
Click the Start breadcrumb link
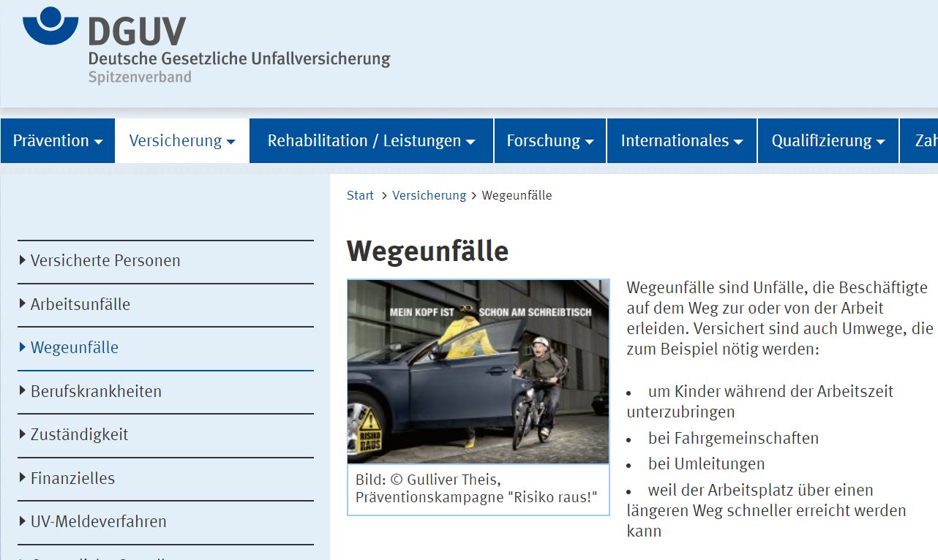point(360,195)
